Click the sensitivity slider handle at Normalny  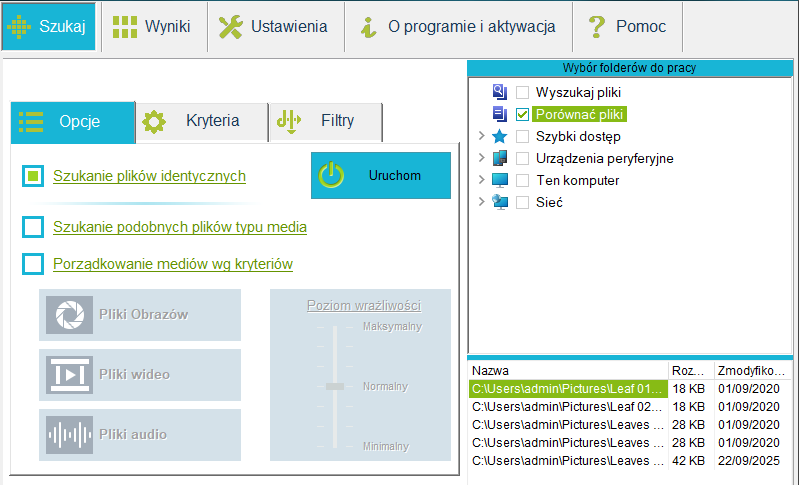335,387
